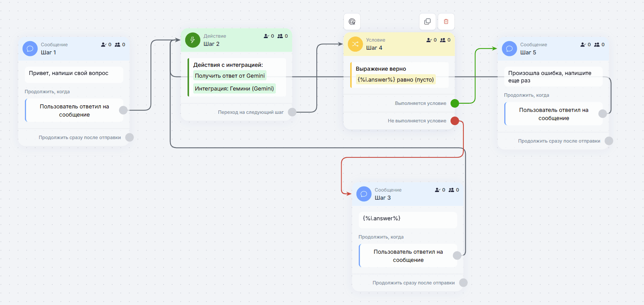Click connector dot next to 'Переход на следующий шаг'
Image resolution: width=644 pixels, height=305 pixels.
click(x=292, y=112)
